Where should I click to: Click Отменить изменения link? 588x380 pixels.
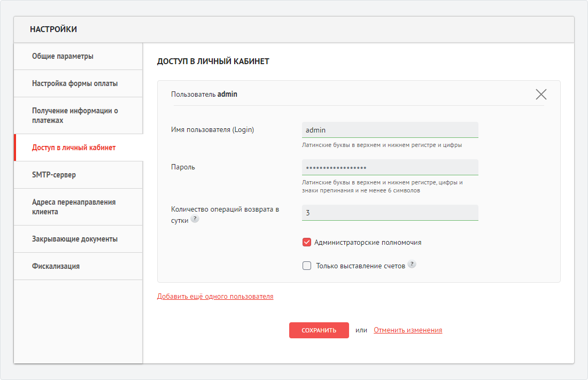tap(408, 330)
